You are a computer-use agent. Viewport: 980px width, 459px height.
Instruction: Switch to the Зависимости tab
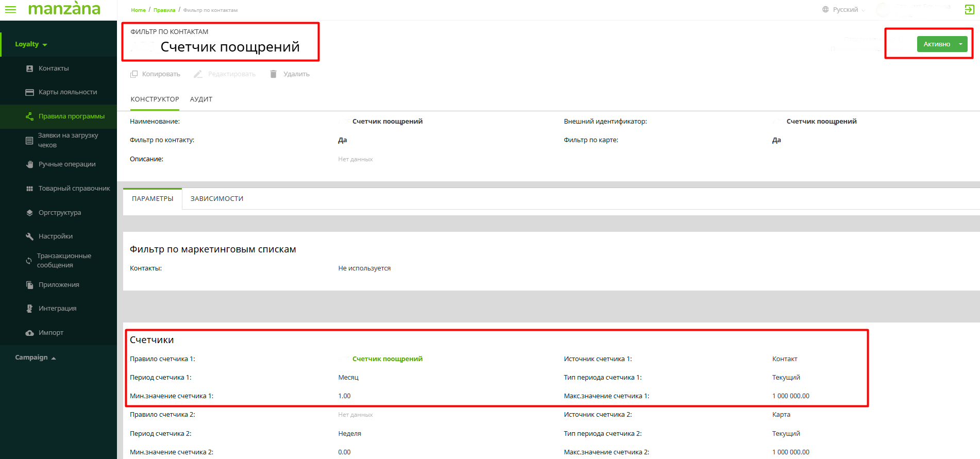click(x=216, y=199)
